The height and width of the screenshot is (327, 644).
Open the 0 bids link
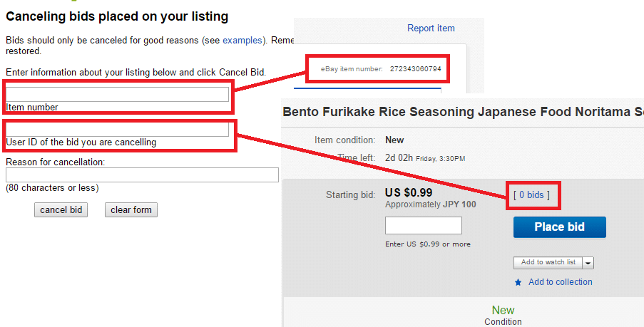(531, 195)
